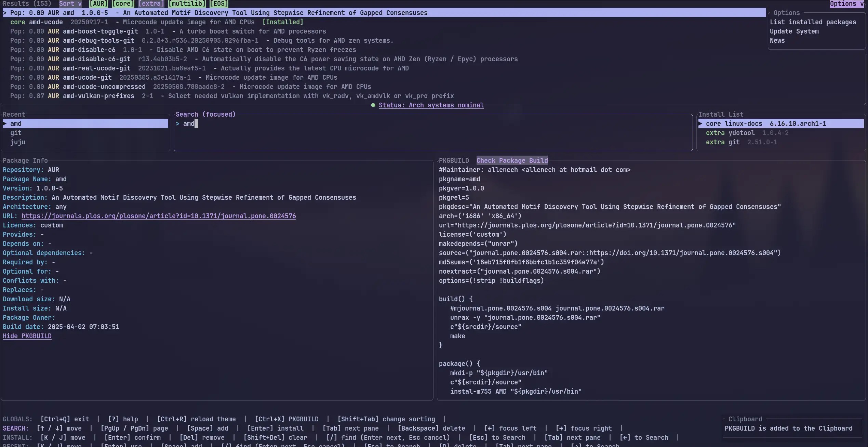Click [Ctrl+X] PKGBUILD shortcut hint
Viewport: 868px width, 447px height.
coord(286,419)
